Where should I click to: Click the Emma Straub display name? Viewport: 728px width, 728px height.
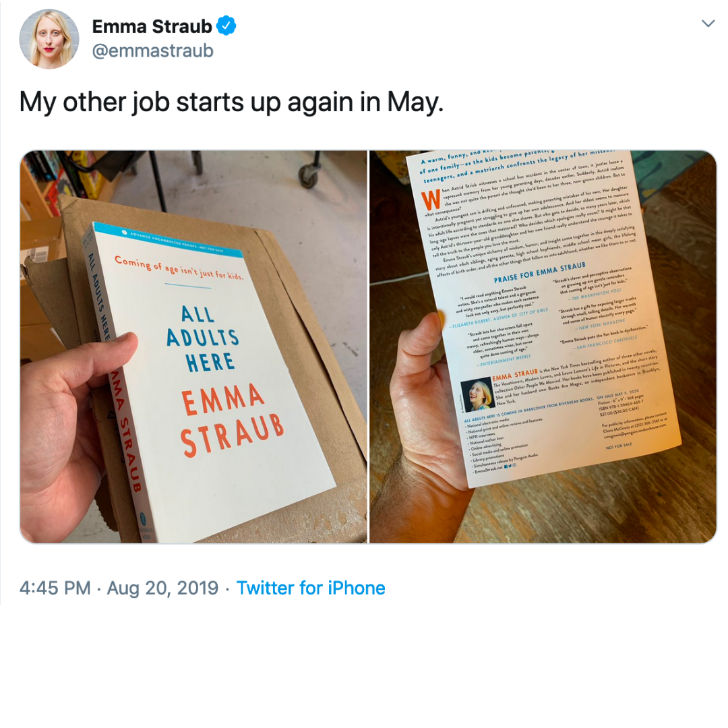coord(152,26)
